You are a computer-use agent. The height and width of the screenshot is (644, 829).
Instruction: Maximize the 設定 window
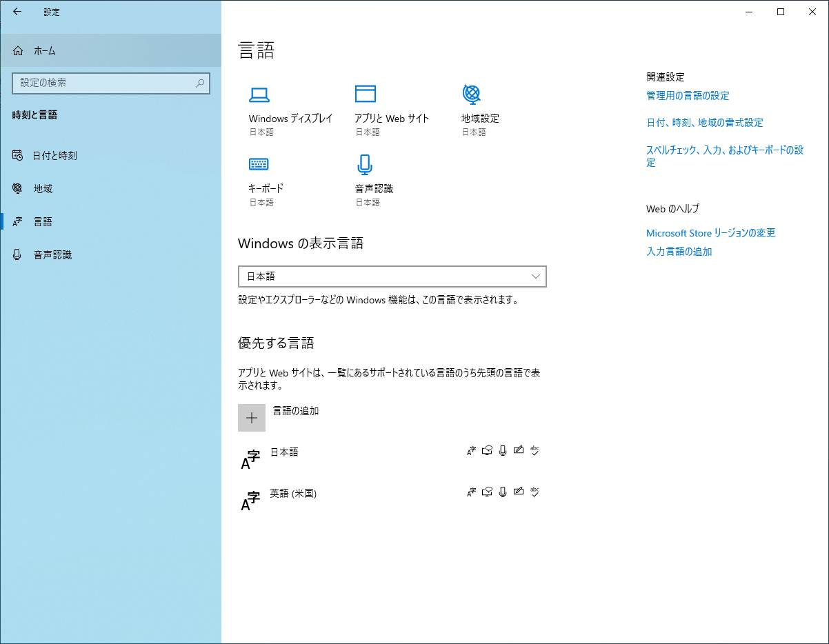(781, 12)
